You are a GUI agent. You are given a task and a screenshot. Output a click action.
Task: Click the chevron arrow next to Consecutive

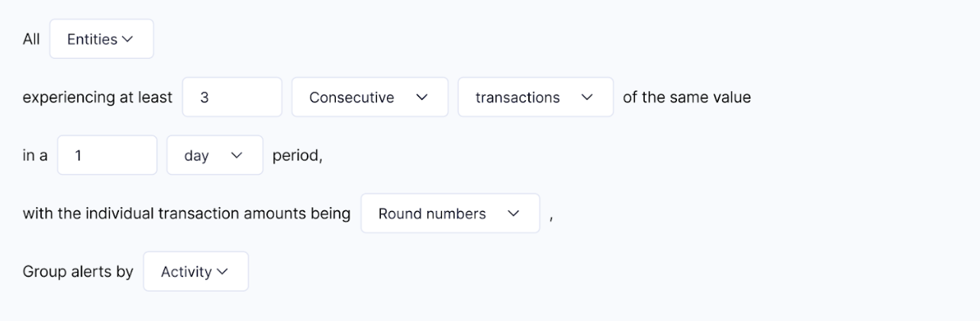[421, 97]
